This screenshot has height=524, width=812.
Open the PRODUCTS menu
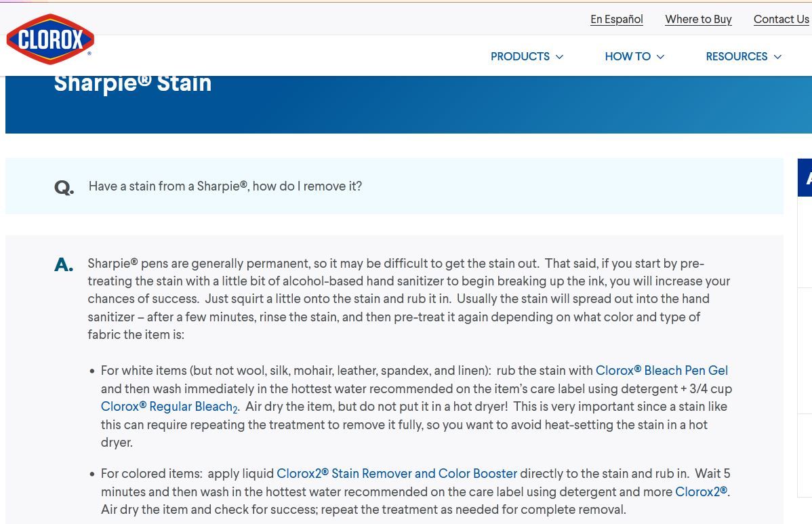[520, 56]
